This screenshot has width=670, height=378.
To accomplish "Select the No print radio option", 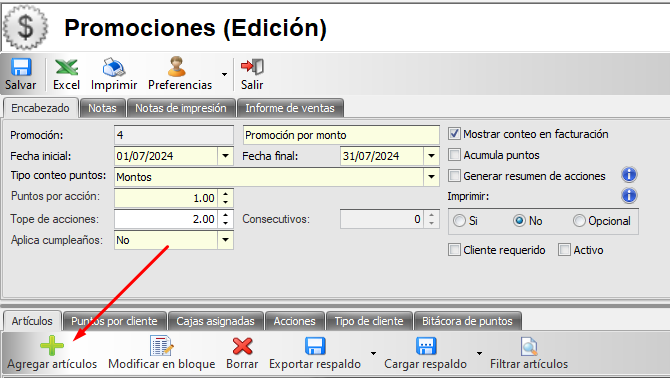I will 519,221.
